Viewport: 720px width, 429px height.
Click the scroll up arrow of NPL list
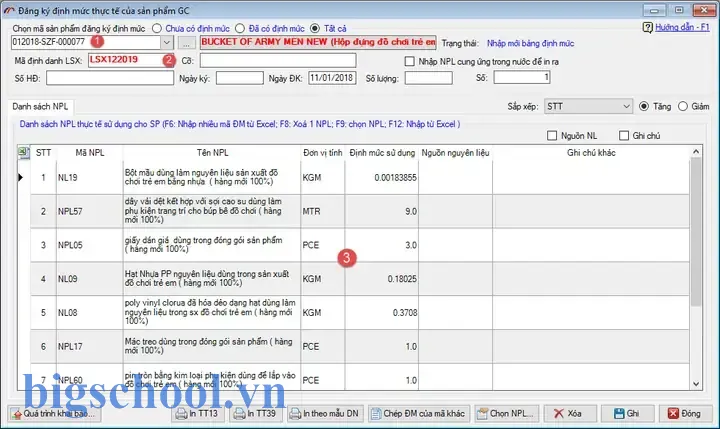tap(696, 152)
